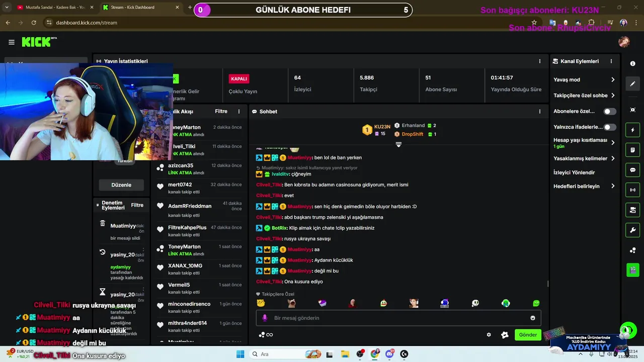Click the Düzenle button
Screen dimensions: 644x362
tap(121, 185)
